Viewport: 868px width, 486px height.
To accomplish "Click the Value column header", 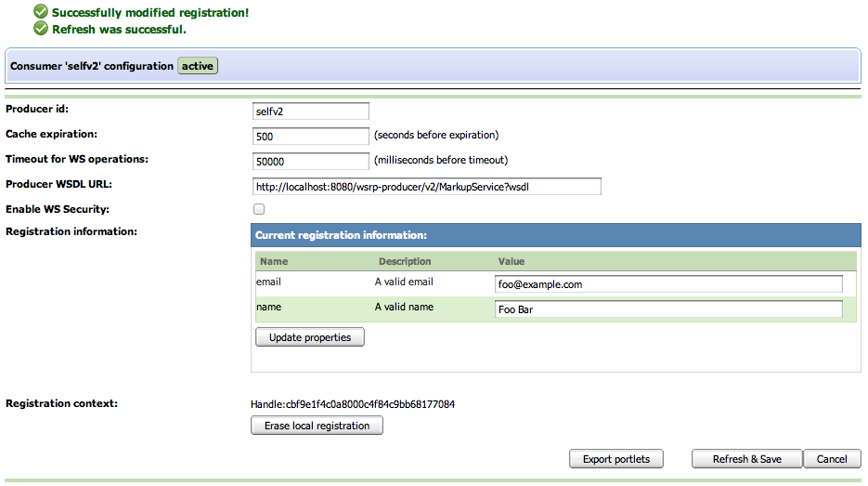I will (x=512, y=262).
